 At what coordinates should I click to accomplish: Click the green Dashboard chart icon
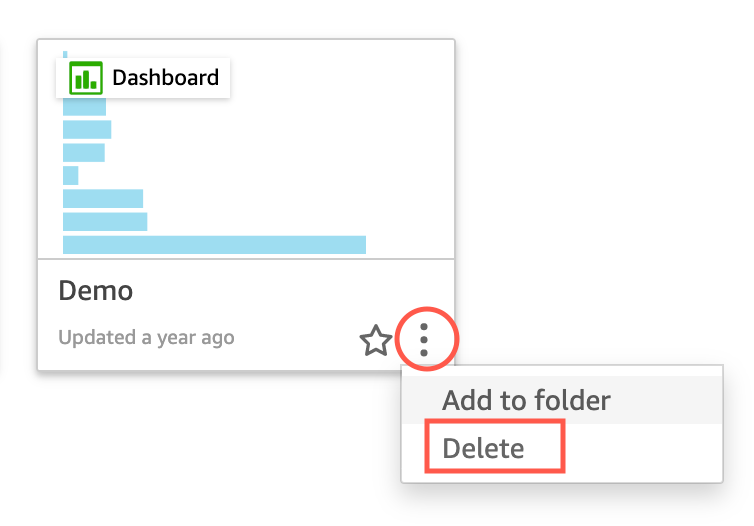[x=85, y=78]
